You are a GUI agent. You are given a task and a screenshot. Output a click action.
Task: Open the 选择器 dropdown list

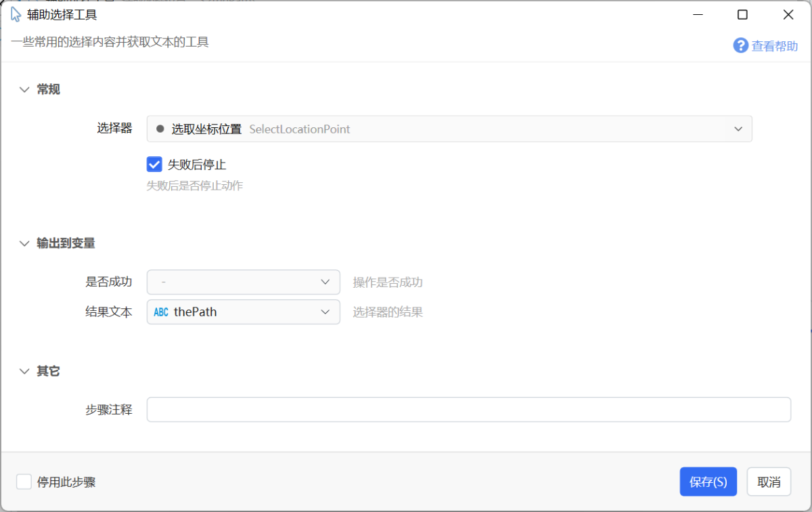click(x=449, y=129)
